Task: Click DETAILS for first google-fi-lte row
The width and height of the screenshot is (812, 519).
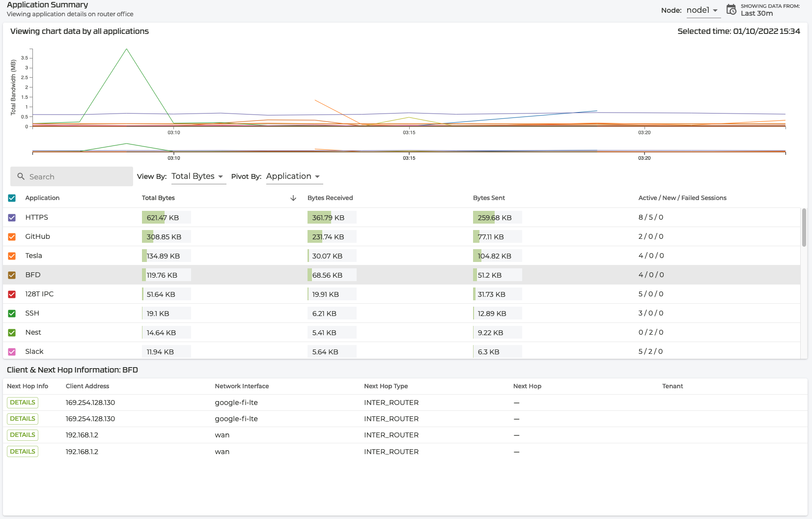Action: click(23, 403)
